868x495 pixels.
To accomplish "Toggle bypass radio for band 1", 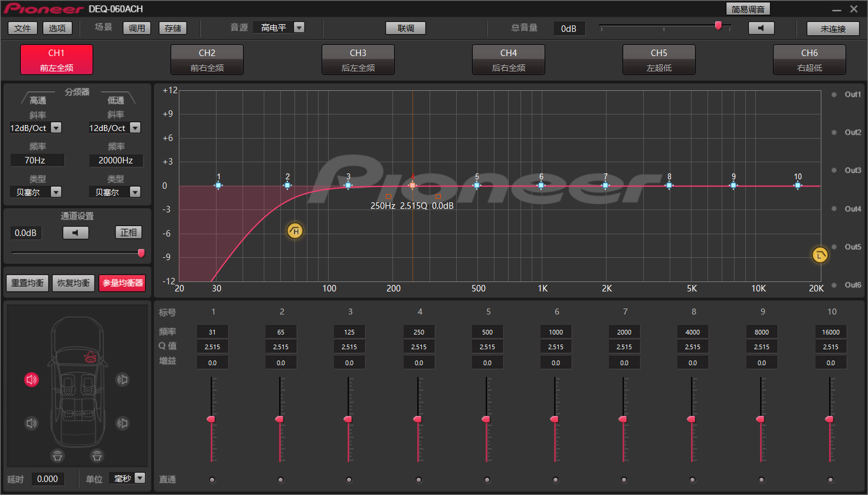I will point(212,480).
